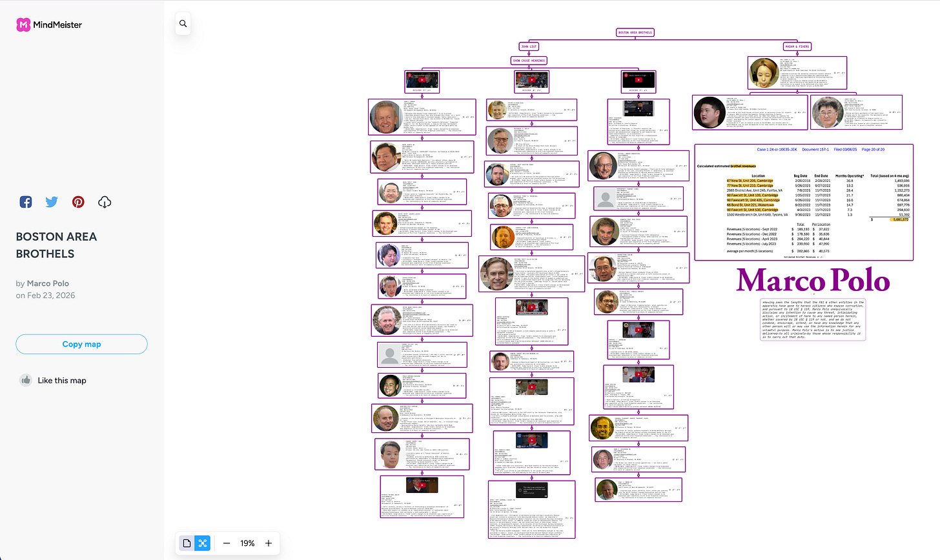This screenshot has width=940, height=560.
Task: Click the date 'on Feb 23, 2026'
Action: tap(45, 295)
